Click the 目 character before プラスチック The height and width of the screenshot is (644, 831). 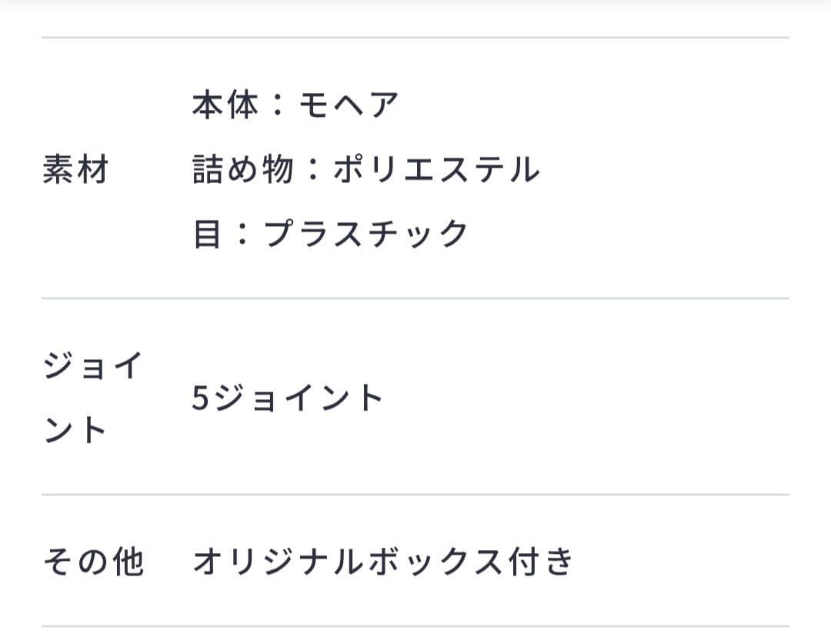tap(208, 234)
